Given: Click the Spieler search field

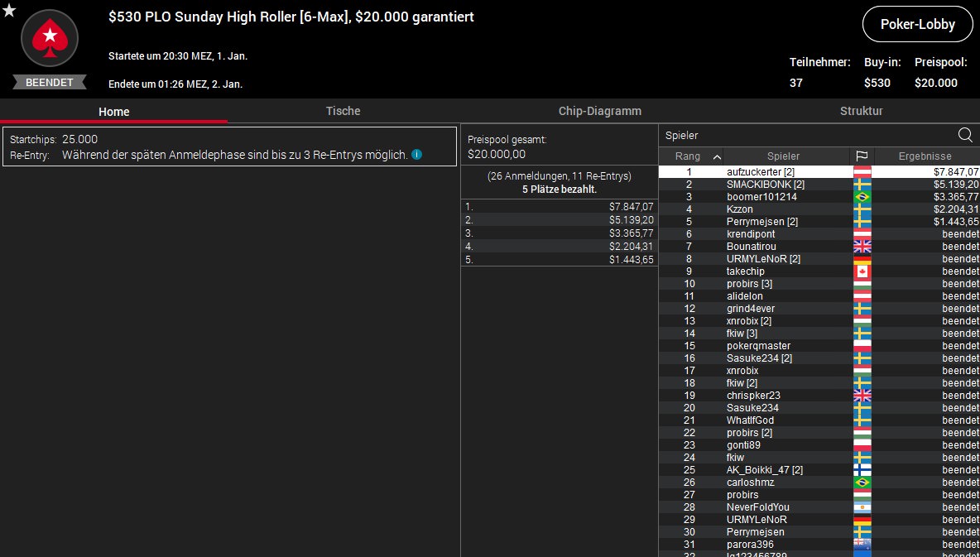Looking at the screenshot, I should [x=807, y=135].
